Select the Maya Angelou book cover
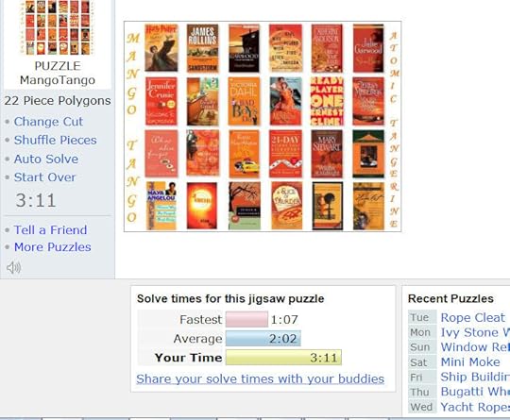 (x=161, y=206)
